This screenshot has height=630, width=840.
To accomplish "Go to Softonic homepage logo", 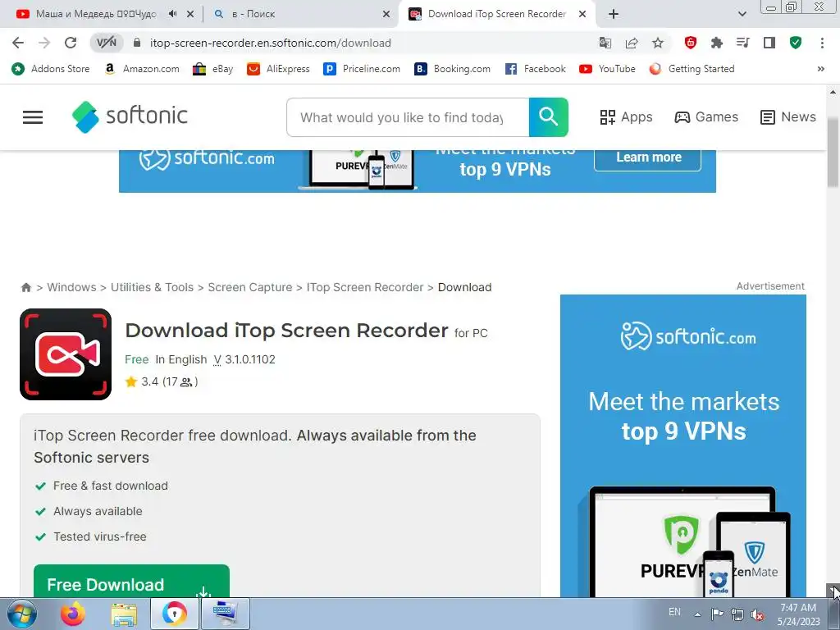I will tap(130, 116).
